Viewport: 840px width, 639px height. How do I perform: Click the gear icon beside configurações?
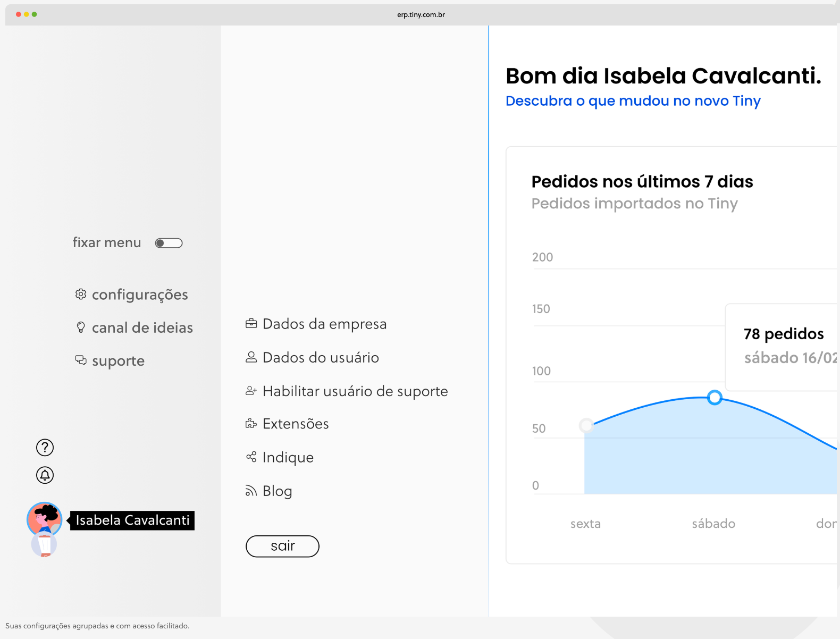(x=81, y=295)
